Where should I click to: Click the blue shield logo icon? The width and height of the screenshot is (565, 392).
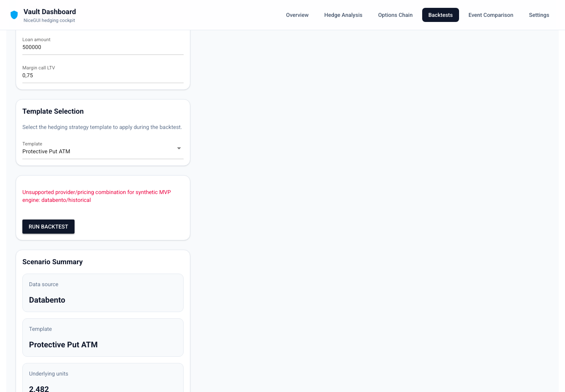(14, 15)
